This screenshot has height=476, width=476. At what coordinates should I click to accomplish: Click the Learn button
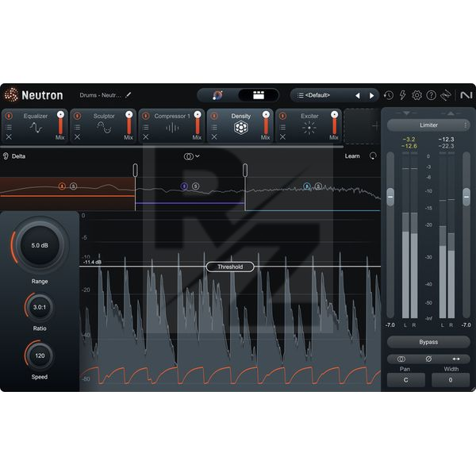click(352, 156)
